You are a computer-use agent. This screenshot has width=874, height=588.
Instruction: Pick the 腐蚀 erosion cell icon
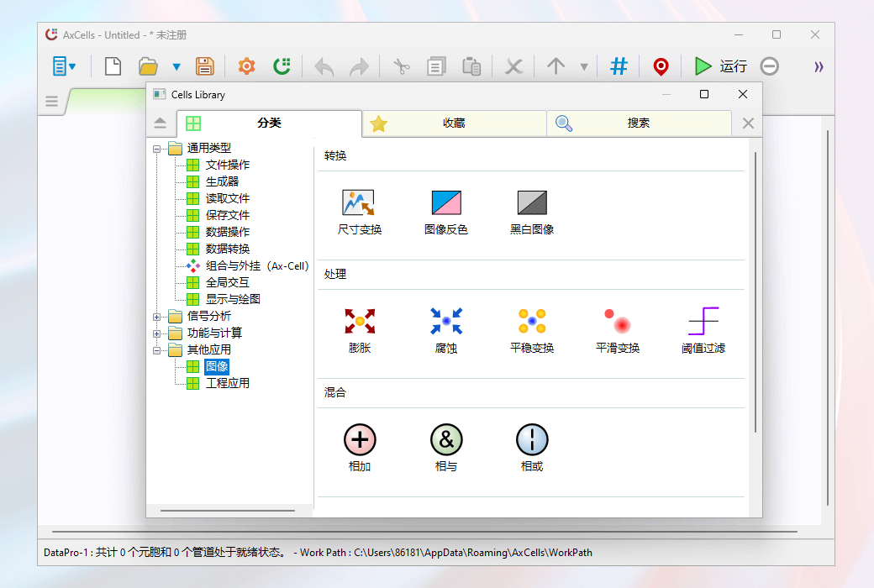pyautogui.click(x=446, y=321)
